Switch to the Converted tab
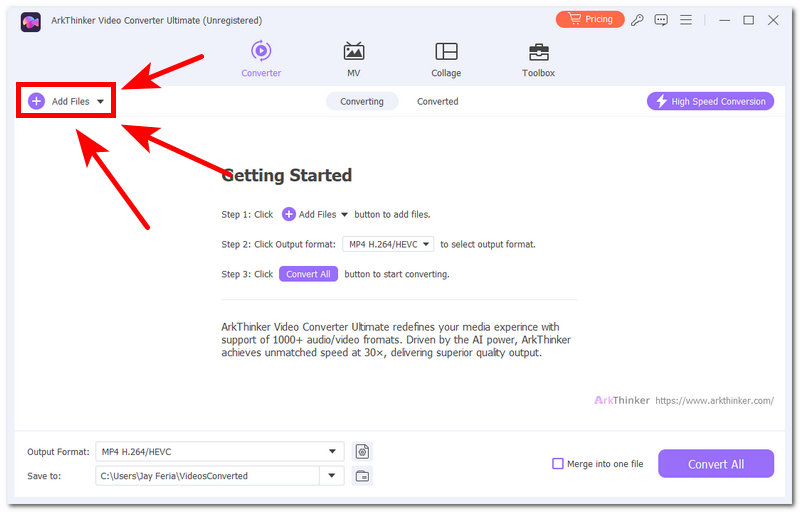Viewport: 800px width, 512px height. pyautogui.click(x=437, y=101)
